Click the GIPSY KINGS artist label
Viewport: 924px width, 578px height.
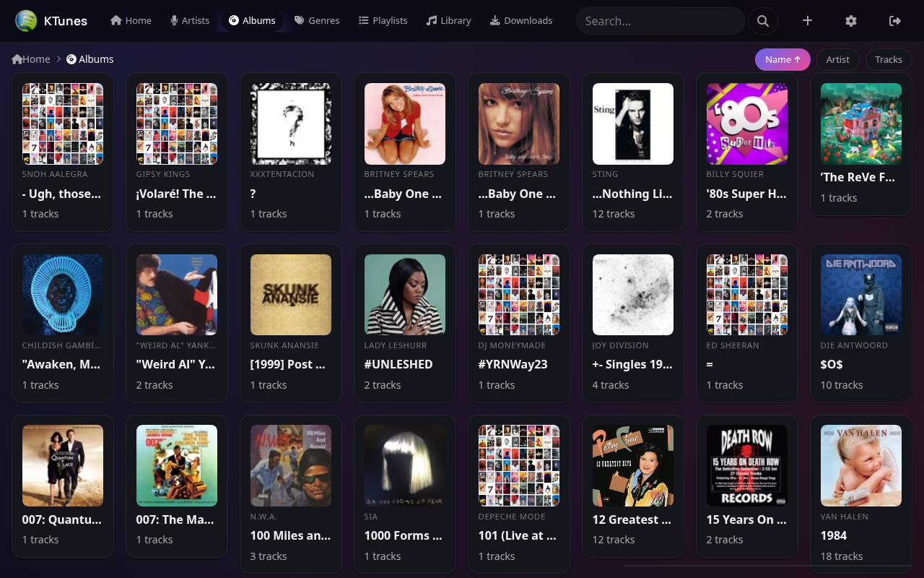click(x=163, y=174)
